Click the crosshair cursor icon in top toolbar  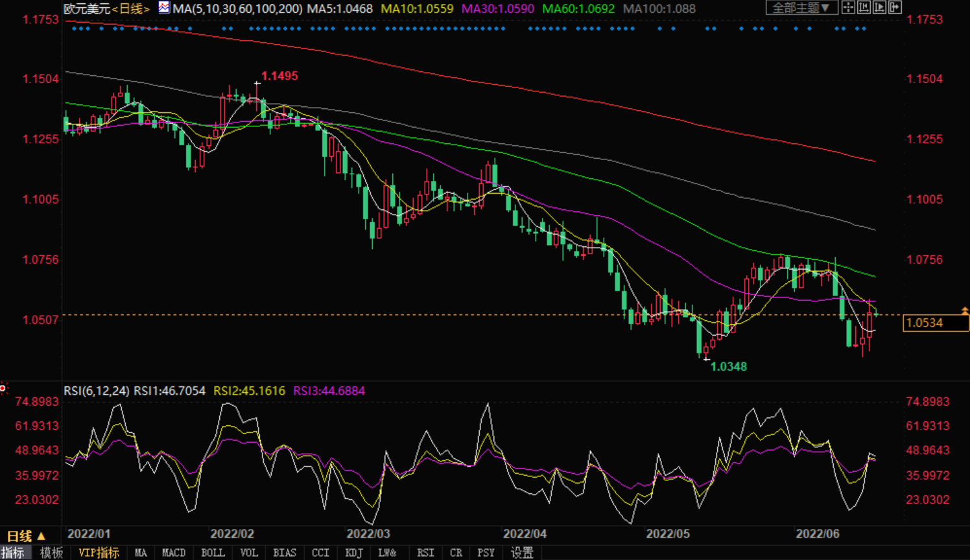(848, 8)
